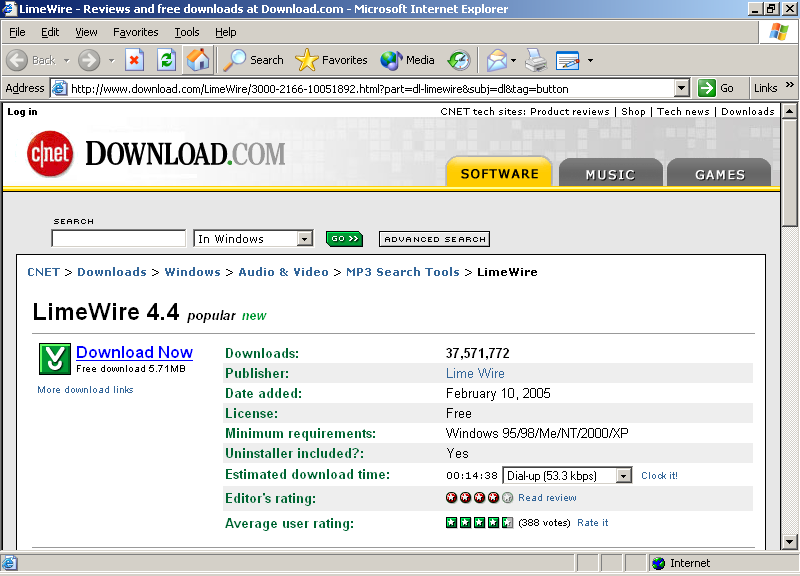The height and width of the screenshot is (576, 800).
Task: Open the Help menu
Action: pos(226,32)
